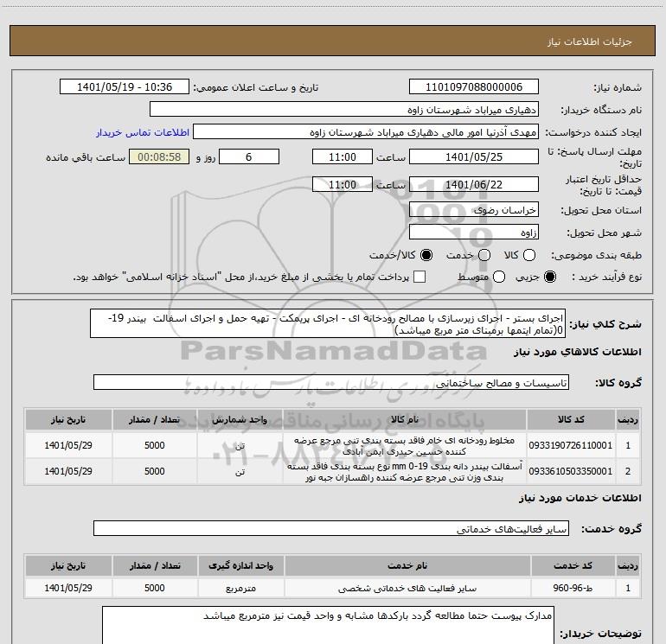Click the remaining time counter 00:08:58

[x=159, y=156]
